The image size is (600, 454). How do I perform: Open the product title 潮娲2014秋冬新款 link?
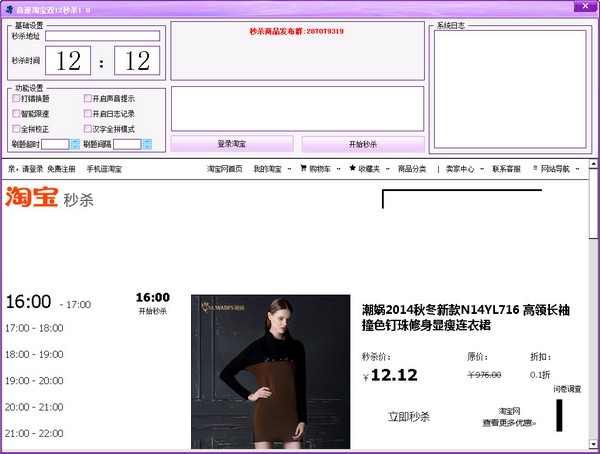pyautogui.click(x=466, y=317)
